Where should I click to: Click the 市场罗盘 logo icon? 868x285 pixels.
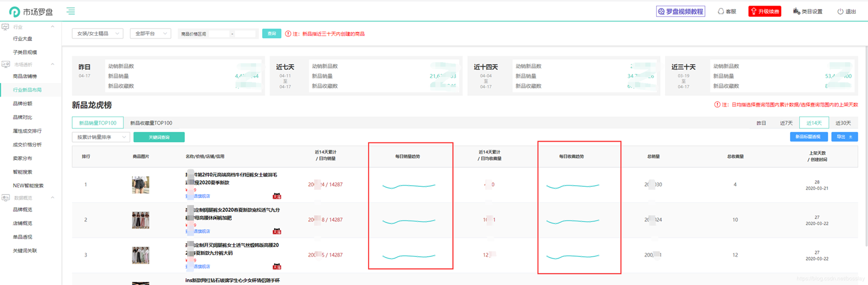tap(15, 12)
